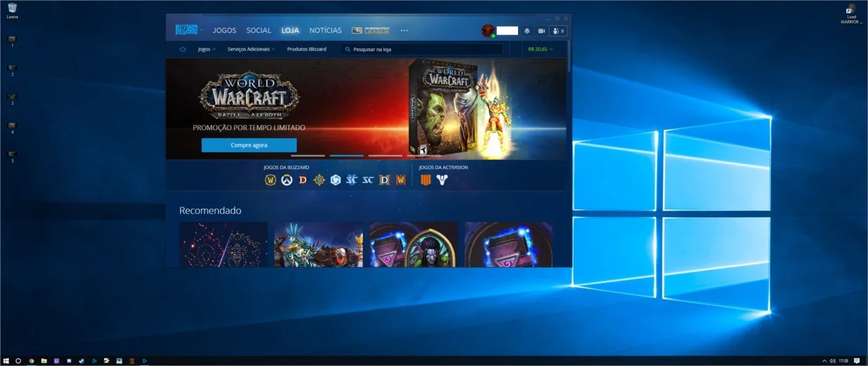Select the second banner carousel indicator
868x366 pixels.
(347, 155)
